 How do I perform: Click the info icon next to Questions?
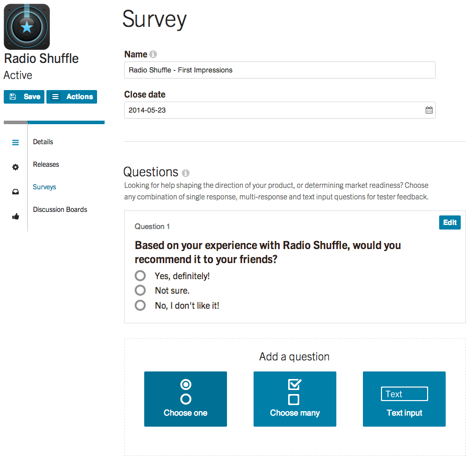(x=186, y=173)
